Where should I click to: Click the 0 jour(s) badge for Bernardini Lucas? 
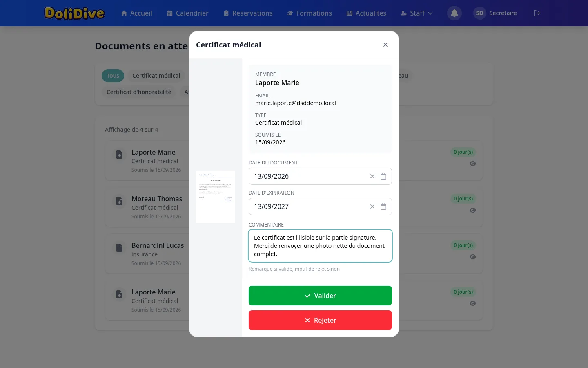[463, 245]
